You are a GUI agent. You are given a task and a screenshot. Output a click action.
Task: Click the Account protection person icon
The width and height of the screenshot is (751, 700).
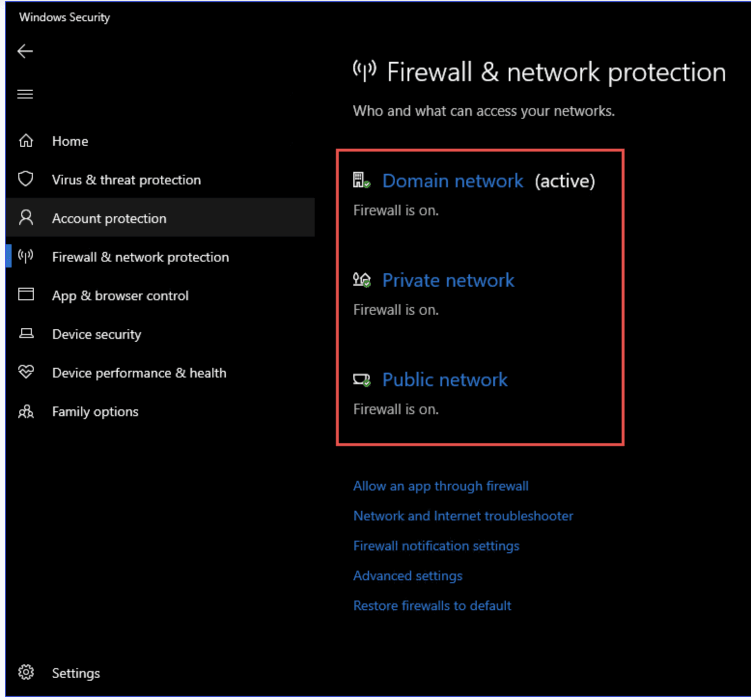click(x=26, y=218)
